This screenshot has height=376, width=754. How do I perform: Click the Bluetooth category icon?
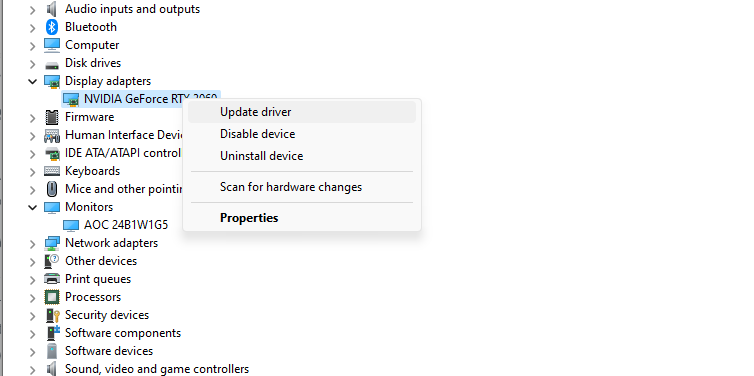tap(51, 27)
